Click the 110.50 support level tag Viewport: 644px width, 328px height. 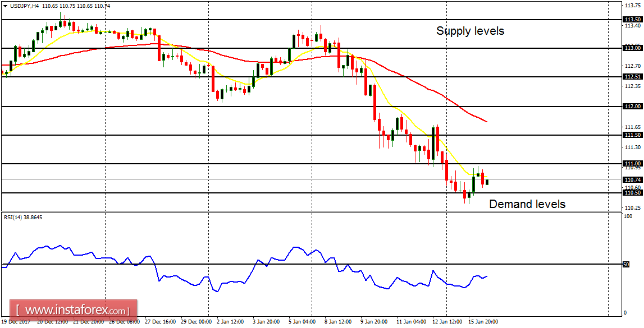point(632,193)
